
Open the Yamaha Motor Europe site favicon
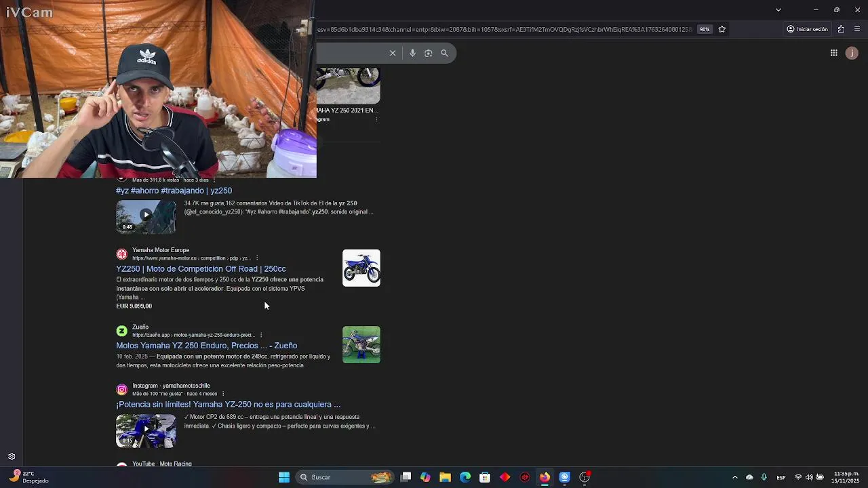tap(122, 254)
